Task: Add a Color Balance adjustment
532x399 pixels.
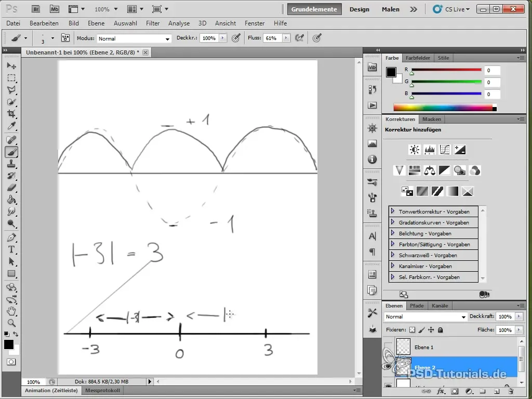Action: point(430,170)
